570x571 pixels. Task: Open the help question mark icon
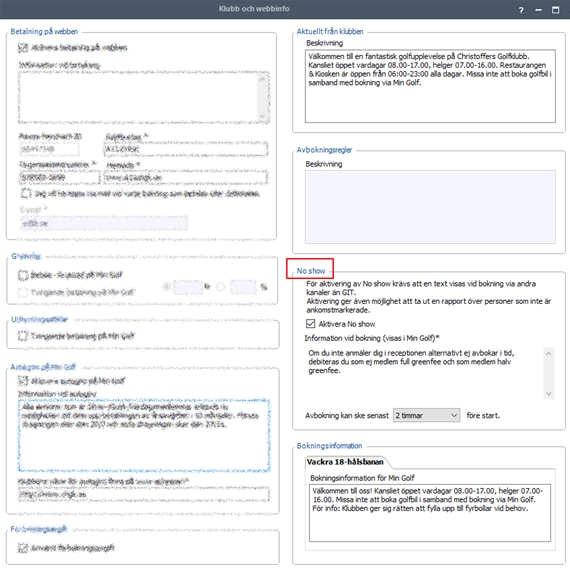(521, 10)
